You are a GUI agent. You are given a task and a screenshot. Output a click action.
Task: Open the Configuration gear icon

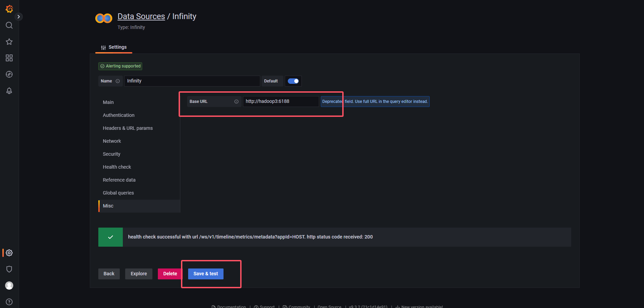coord(9,253)
